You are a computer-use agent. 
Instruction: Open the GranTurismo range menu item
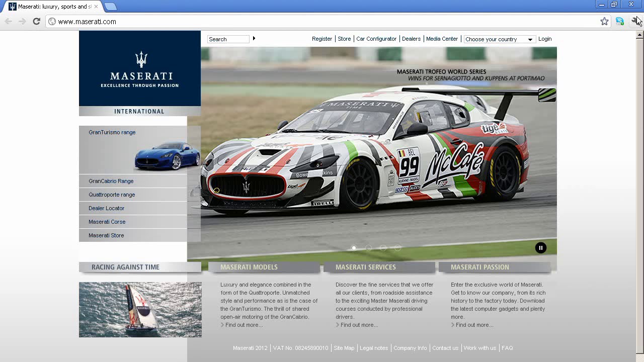[x=112, y=132]
